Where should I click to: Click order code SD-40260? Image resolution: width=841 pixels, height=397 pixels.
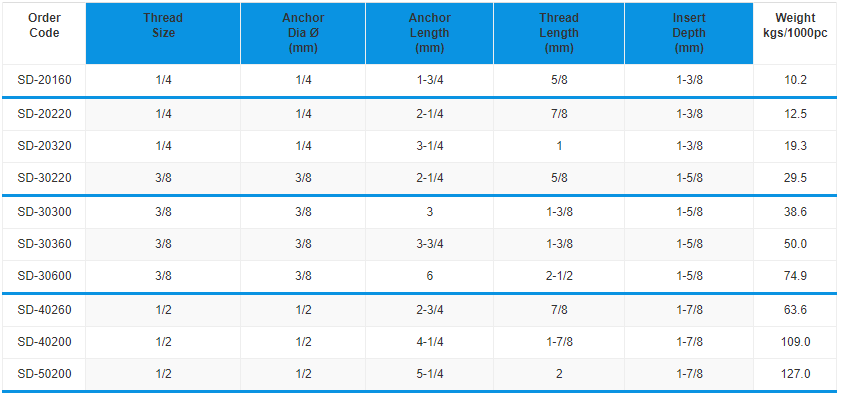(x=44, y=310)
